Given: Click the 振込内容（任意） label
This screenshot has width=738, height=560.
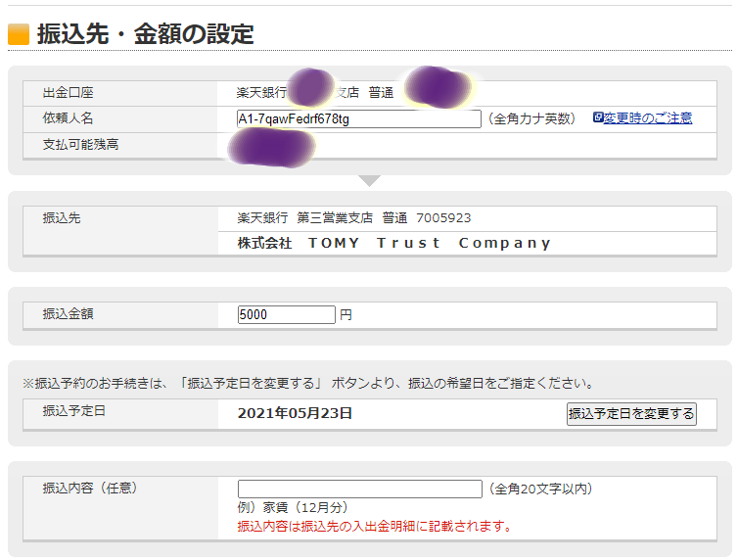Looking at the screenshot, I should (92, 488).
